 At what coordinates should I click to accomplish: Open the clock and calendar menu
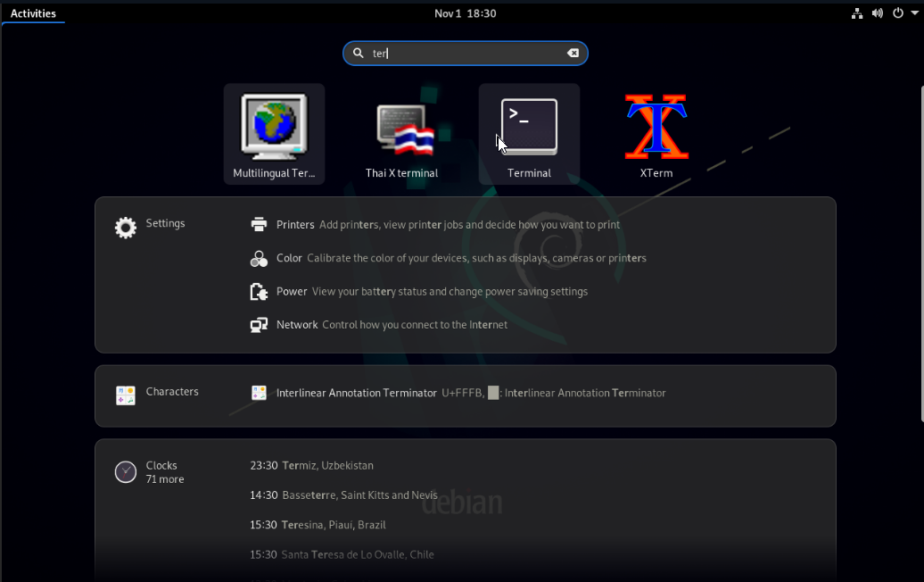click(465, 13)
